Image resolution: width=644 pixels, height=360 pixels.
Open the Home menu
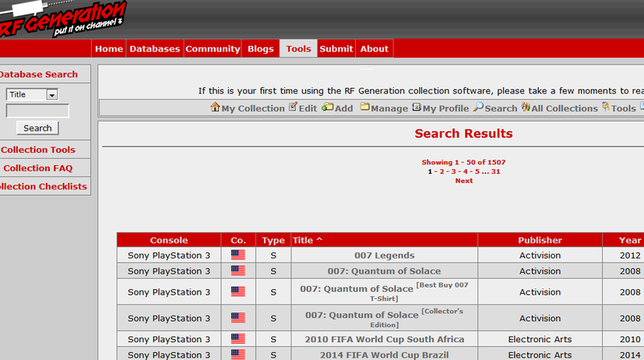(109, 48)
